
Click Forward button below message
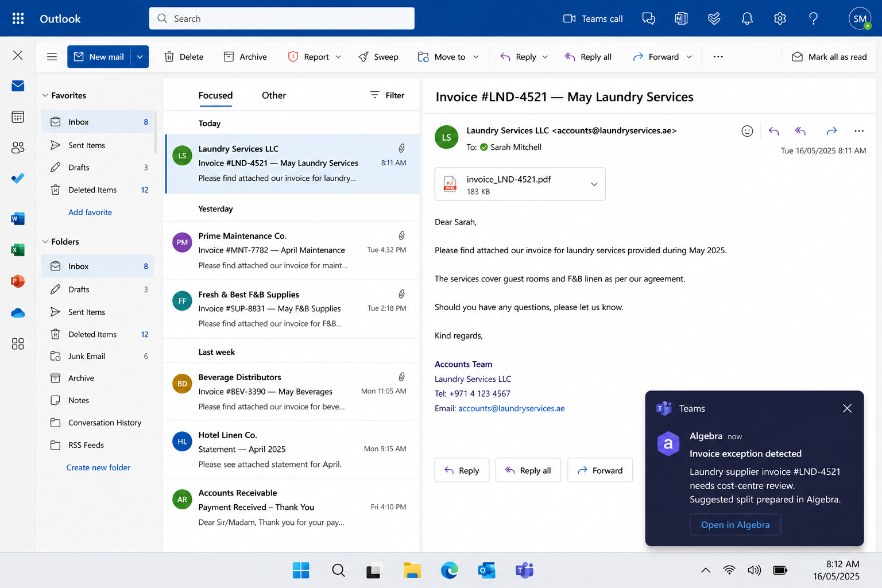coord(599,470)
